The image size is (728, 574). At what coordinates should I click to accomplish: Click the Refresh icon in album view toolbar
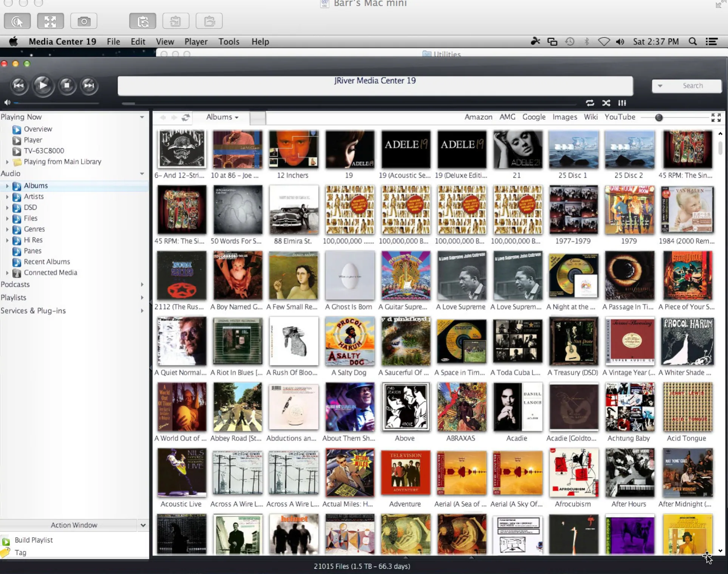click(x=185, y=117)
